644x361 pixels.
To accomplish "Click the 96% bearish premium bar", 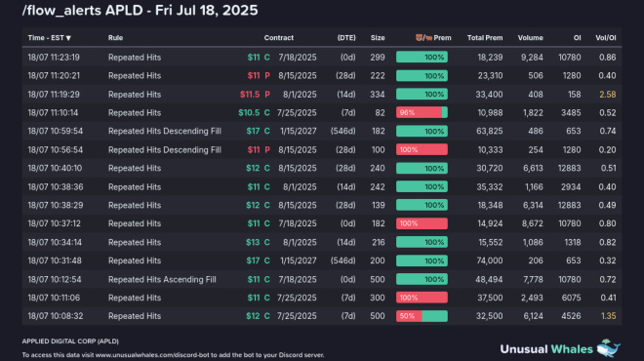I will tap(422, 112).
